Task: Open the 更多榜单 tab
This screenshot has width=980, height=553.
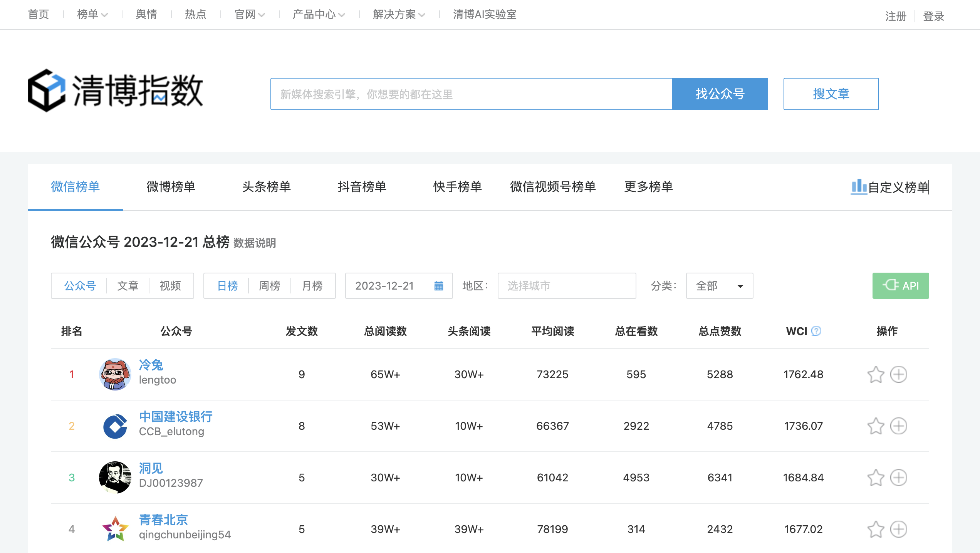Action: [x=649, y=187]
